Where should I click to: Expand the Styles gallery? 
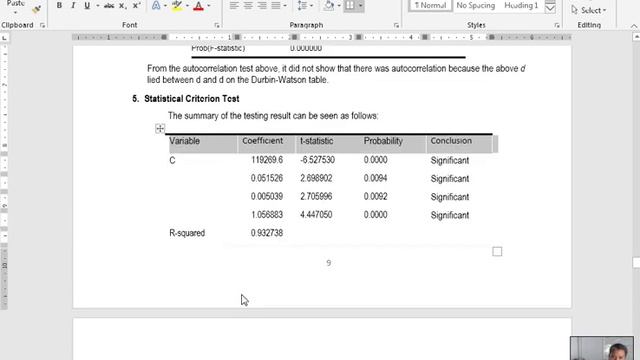click(x=550, y=7)
